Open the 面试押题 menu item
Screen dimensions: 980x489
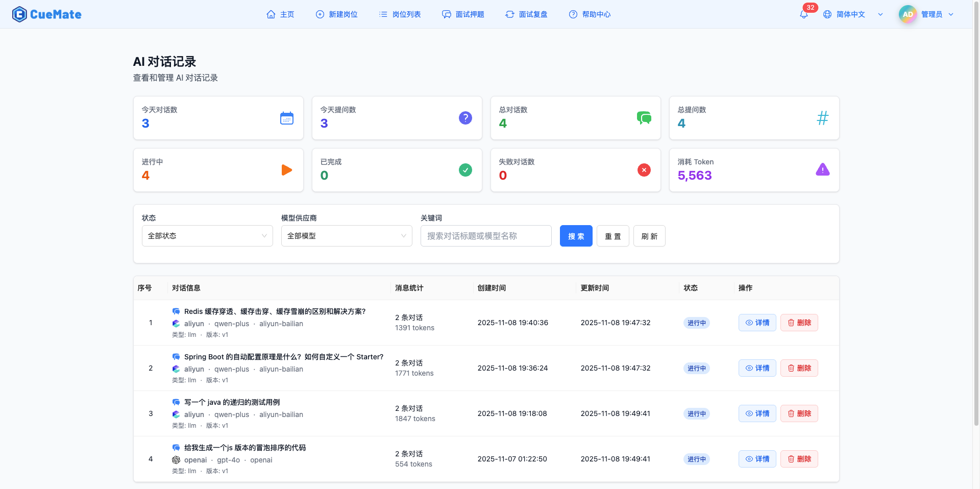click(463, 14)
